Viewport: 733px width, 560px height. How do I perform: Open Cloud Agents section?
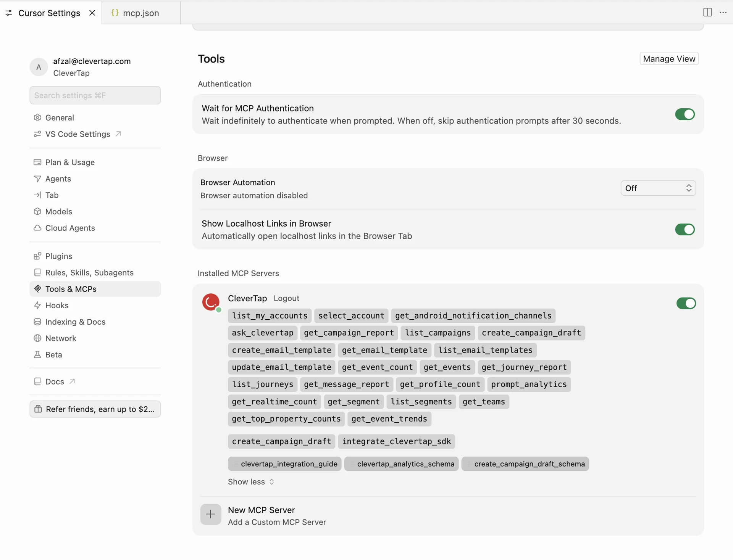[95, 228]
